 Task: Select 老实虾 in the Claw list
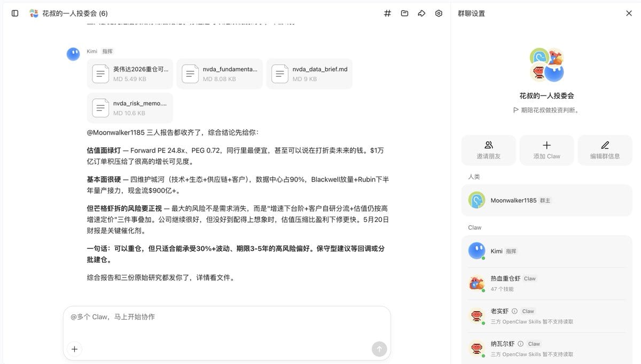[546, 316]
